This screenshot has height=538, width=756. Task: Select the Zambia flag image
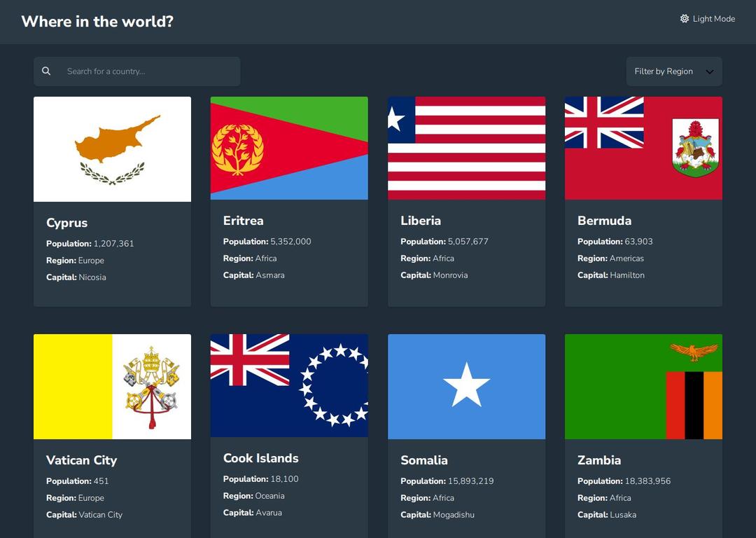[643, 386]
